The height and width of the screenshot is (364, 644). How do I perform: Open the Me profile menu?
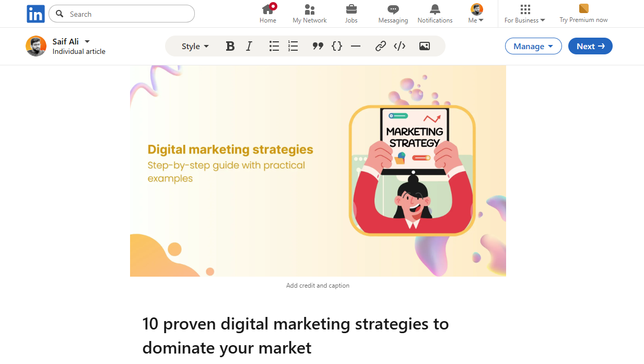(x=476, y=14)
